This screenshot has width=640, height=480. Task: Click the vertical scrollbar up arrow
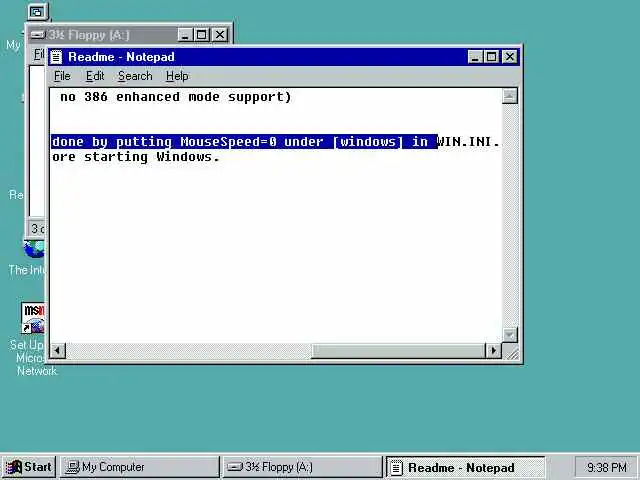[x=509, y=96]
